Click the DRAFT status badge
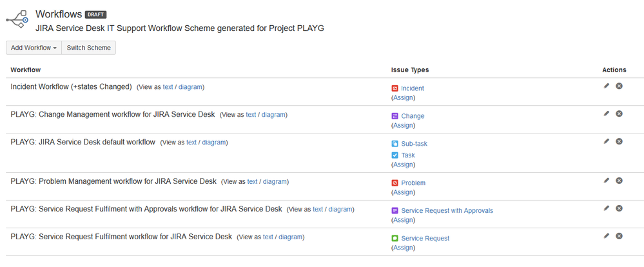This screenshot has width=644, height=267. click(x=95, y=15)
